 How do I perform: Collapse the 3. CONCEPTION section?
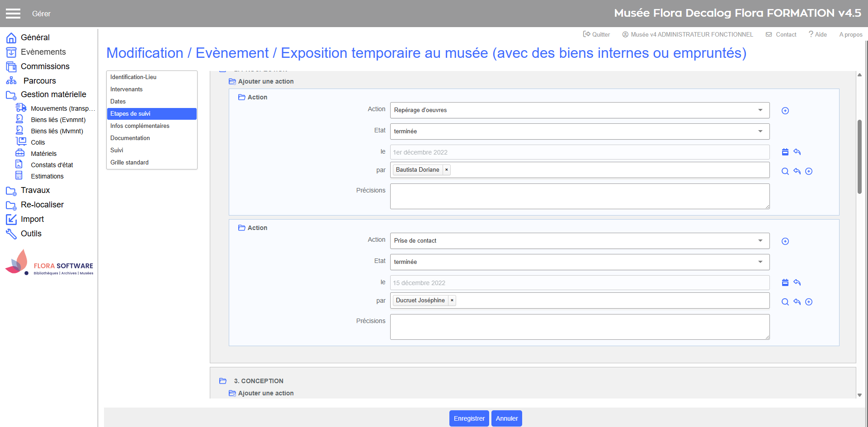coord(223,381)
